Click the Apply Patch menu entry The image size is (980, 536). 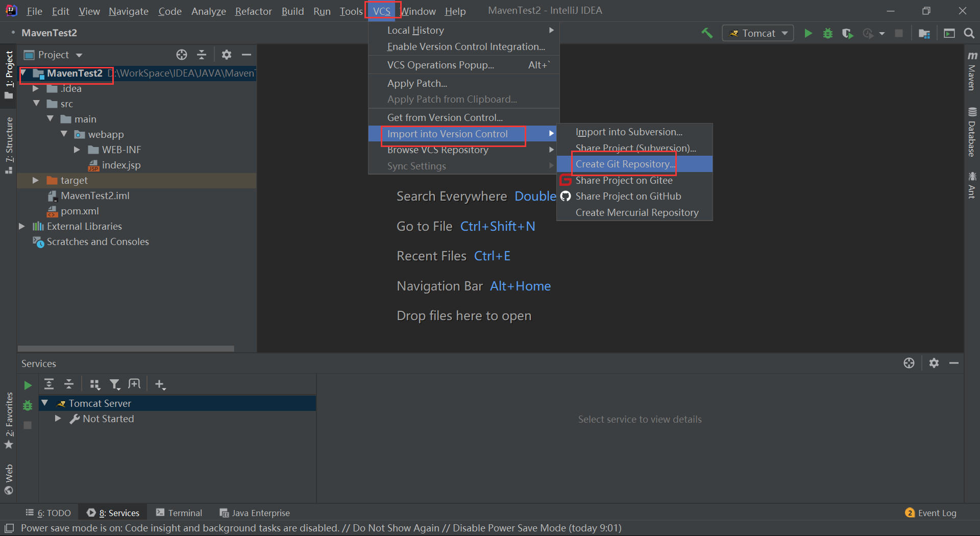tap(464, 83)
